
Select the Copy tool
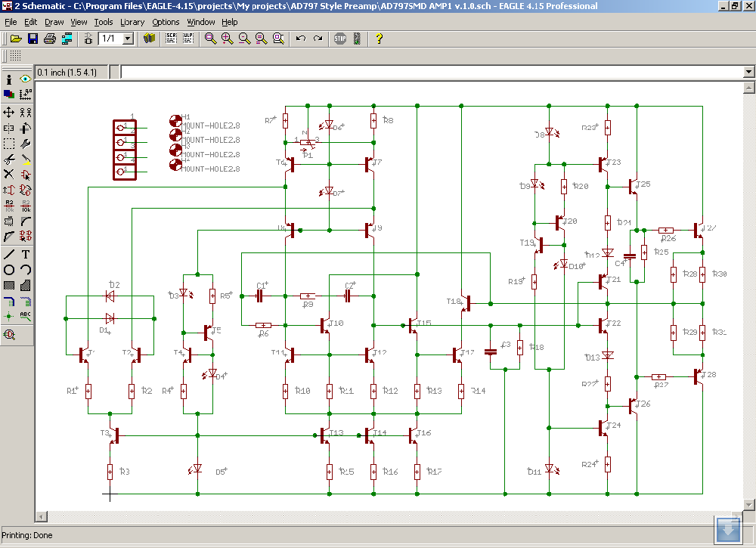click(26, 113)
